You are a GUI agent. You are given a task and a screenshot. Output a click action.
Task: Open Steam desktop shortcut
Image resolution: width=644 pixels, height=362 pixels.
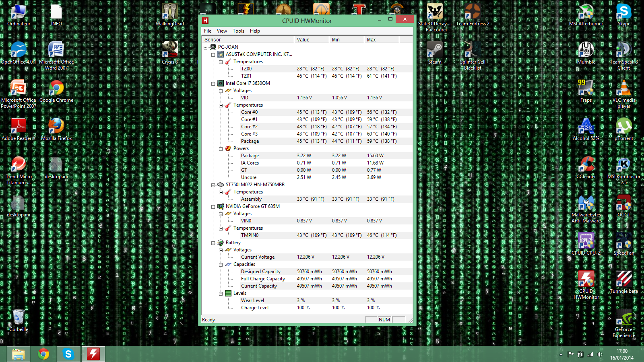click(435, 53)
